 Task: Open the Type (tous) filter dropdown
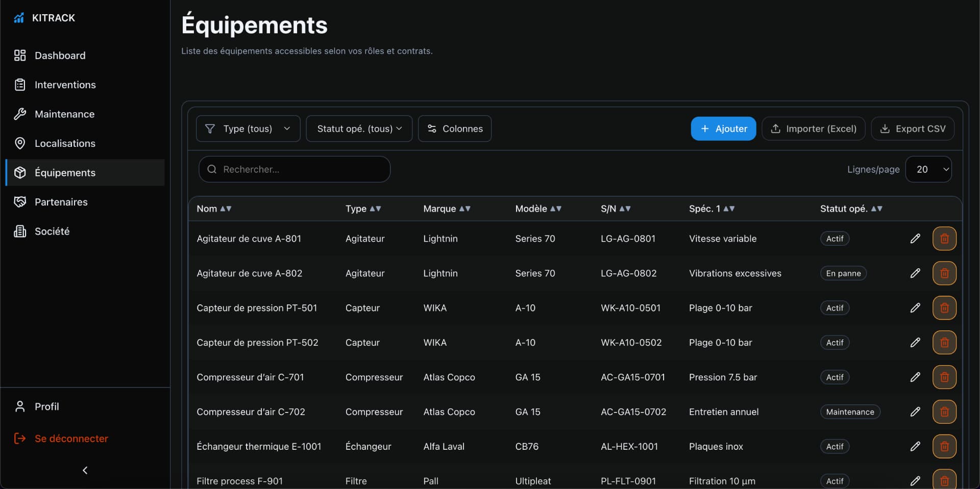[x=248, y=128]
